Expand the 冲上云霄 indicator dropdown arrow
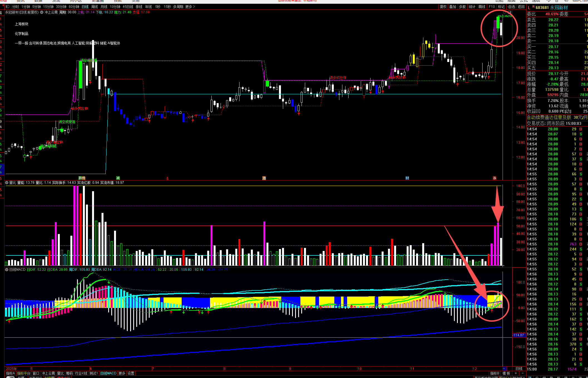This screenshot has height=378, width=588. click(x=42, y=12)
